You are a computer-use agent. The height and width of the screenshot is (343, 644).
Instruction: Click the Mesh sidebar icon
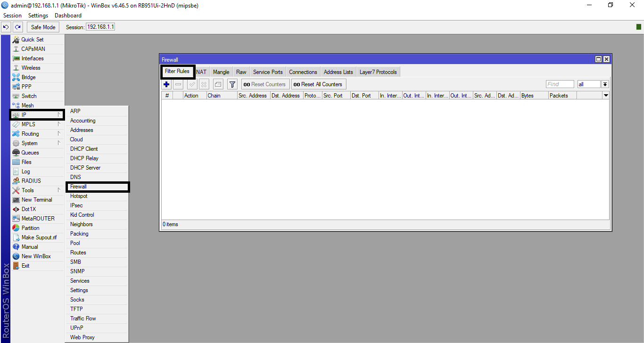pyautogui.click(x=16, y=106)
